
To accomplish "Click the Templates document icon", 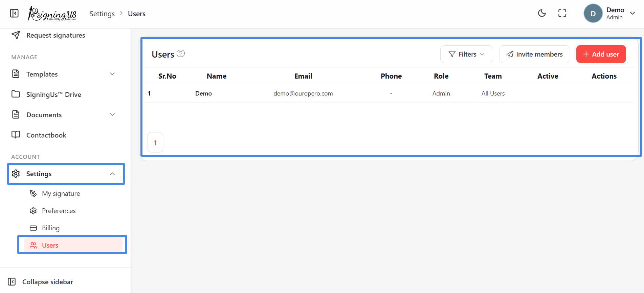I will (x=16, y=74).
